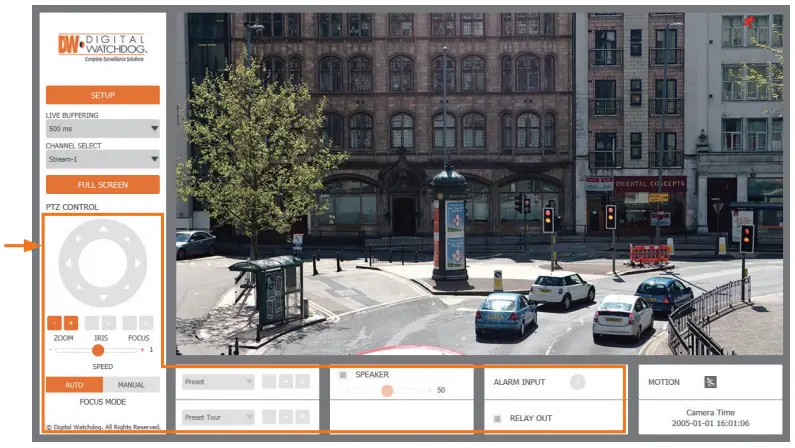This screenshot has width=795, height=448.
Task: Pan camera right with PTZ right arrow
Action: 137,264
